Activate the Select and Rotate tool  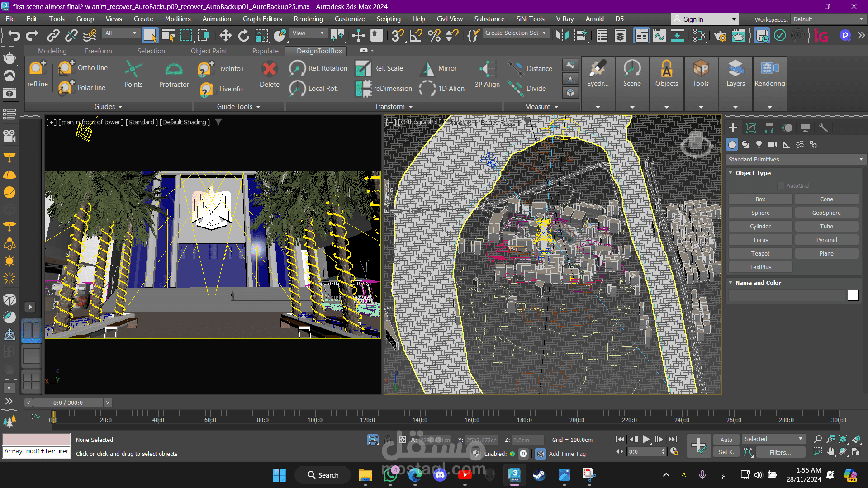click(243, 35)
